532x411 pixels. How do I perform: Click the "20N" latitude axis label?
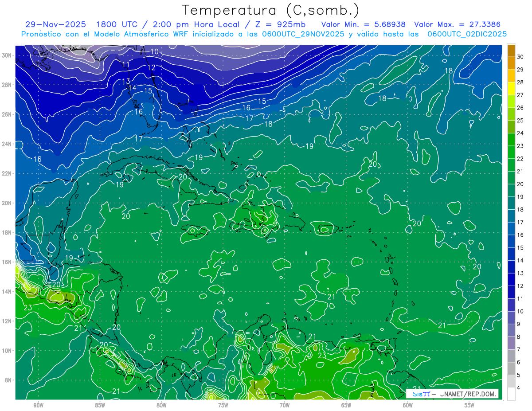[x=7, y=203]
